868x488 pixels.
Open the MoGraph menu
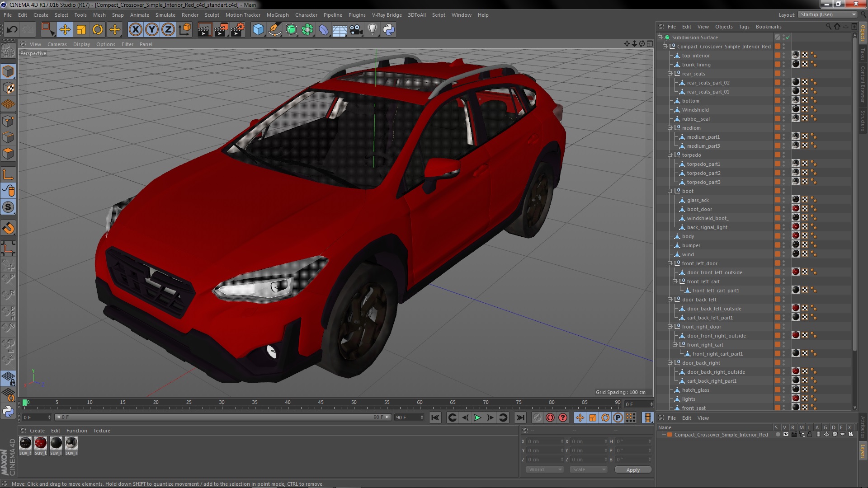(x=277, y=15)
